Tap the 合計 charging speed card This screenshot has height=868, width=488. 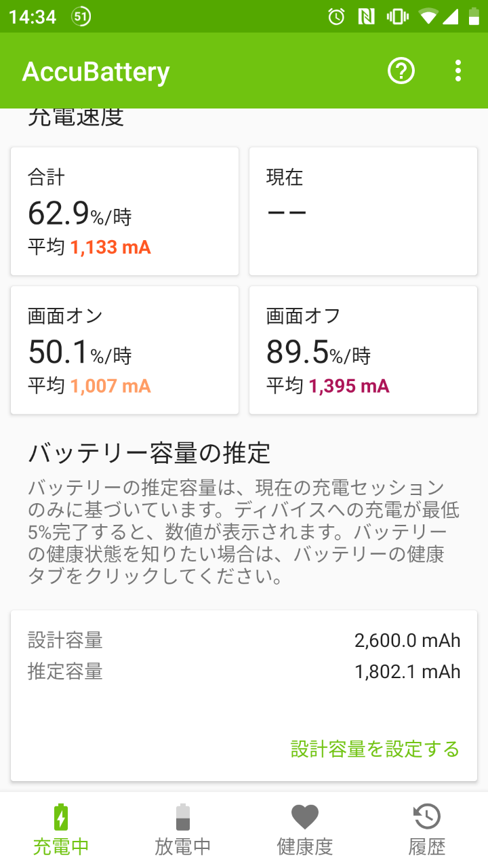(x=125, y=212)
